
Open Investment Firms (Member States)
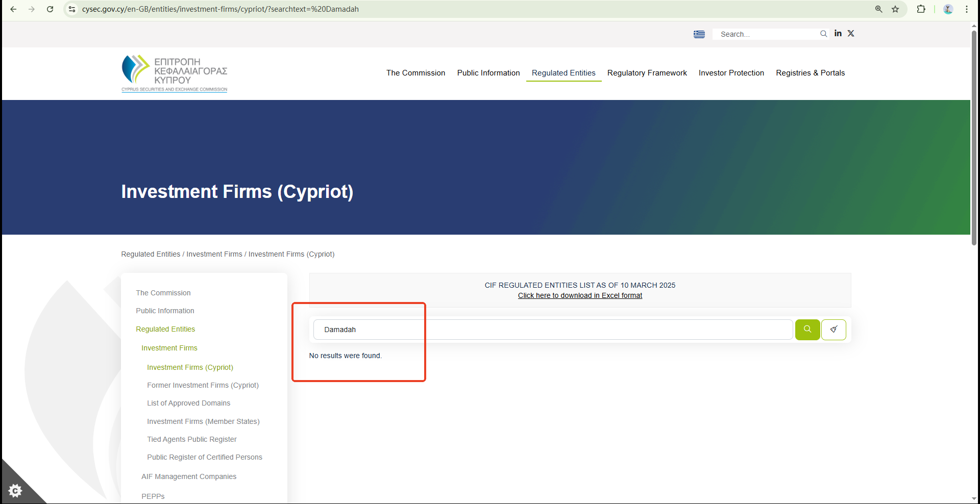(x=203, y=421)
